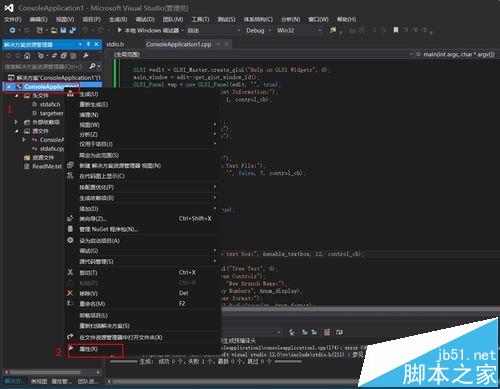Open the 工具(T) menu
This screenshot has height=389, width=500.
[x=200, y=20]
